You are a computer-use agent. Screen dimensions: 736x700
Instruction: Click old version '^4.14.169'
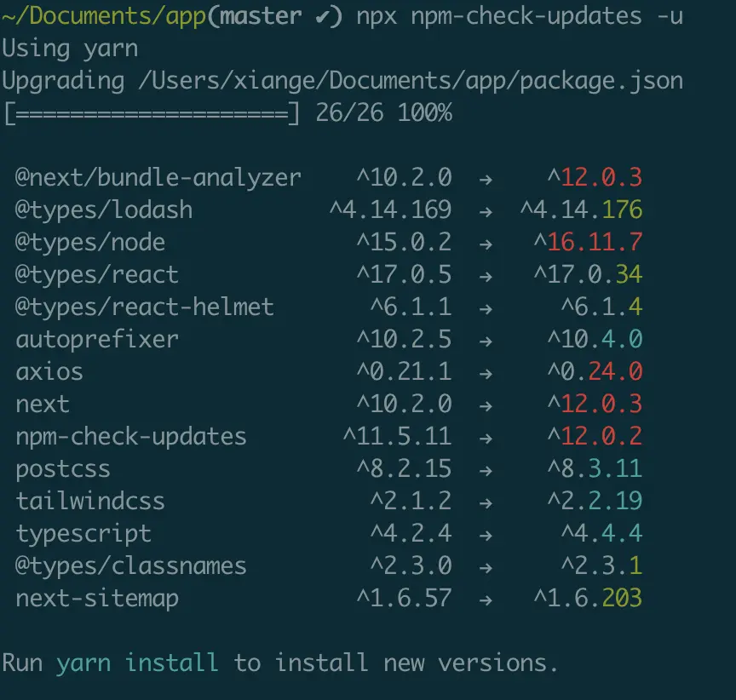tap(390, 210)
